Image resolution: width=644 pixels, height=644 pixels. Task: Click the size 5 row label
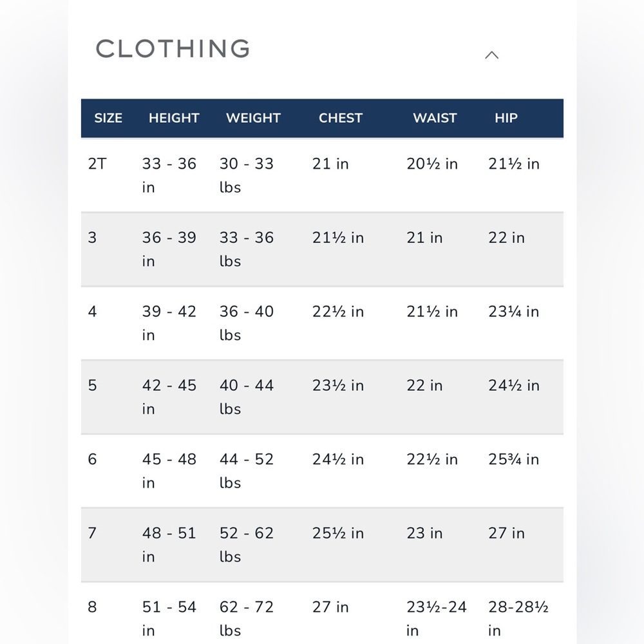tap(92, 386)
